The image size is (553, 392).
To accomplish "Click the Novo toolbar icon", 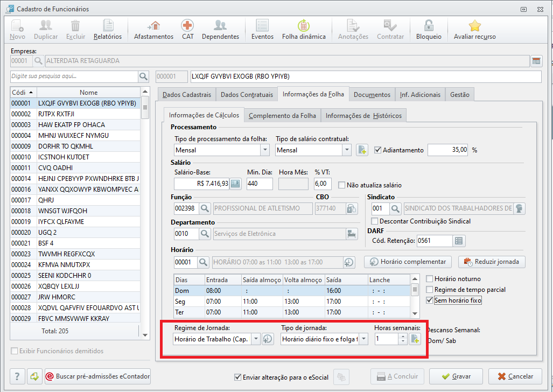I will [x=17, y=30].
